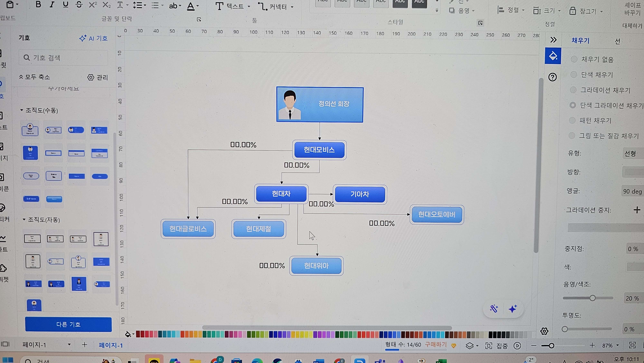The image size is (644, 363).
Task: Select the 현대모비스 shape on canvas
Action: [319, 150]
